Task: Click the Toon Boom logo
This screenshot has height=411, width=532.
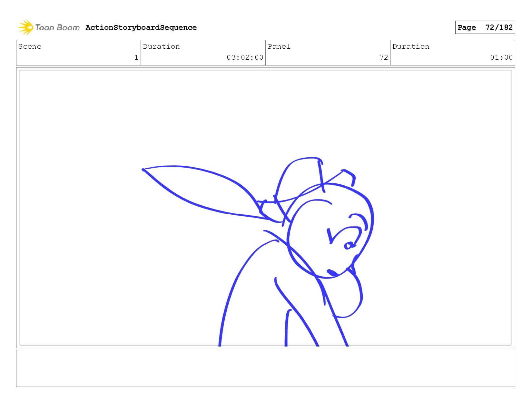Action: (x=48, y=27)
